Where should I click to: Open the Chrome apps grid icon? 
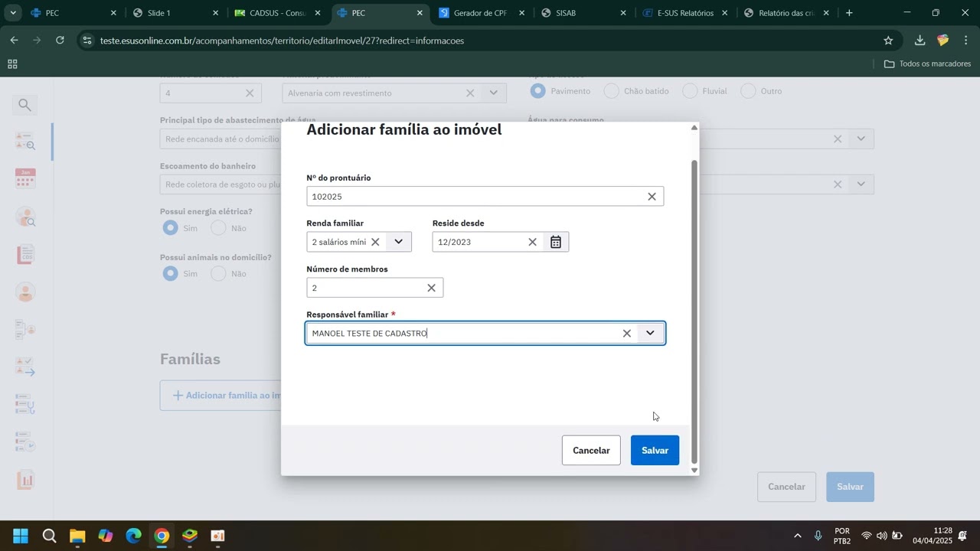12,64
